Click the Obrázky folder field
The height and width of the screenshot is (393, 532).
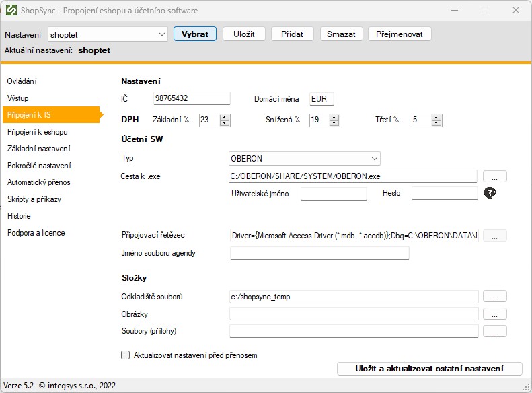[354, 314]
